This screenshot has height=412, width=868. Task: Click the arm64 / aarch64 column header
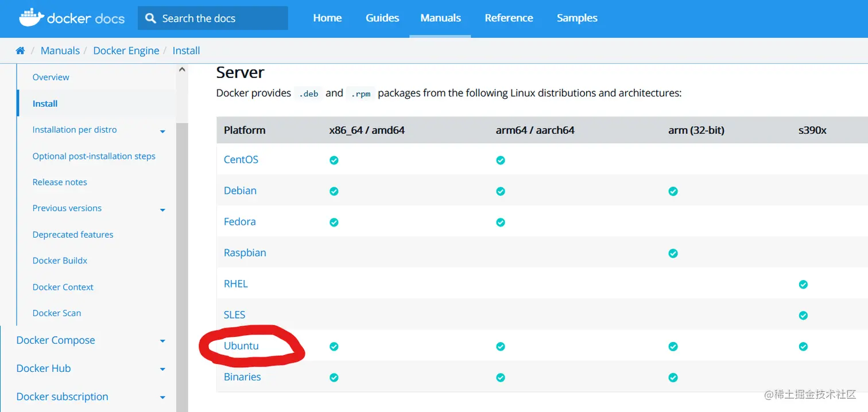(535, 130)
